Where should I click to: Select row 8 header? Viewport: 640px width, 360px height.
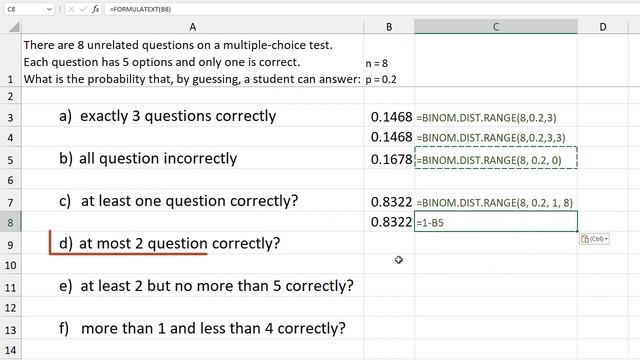coord(11,222)
